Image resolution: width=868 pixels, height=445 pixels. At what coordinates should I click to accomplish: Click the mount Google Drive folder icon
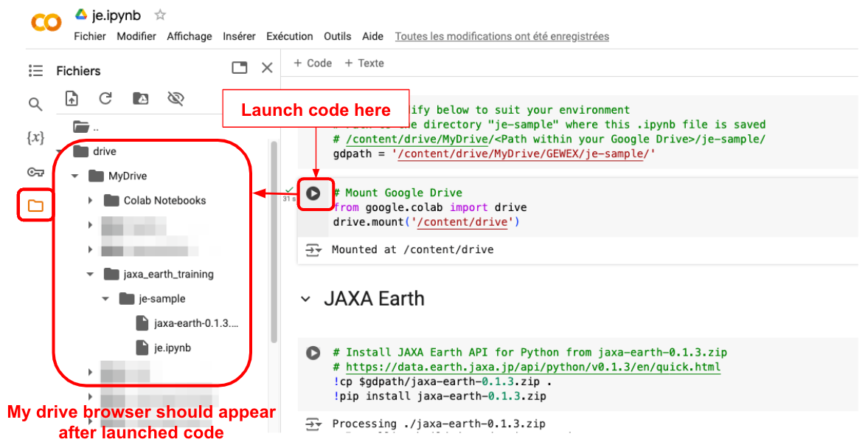[140, 99]
